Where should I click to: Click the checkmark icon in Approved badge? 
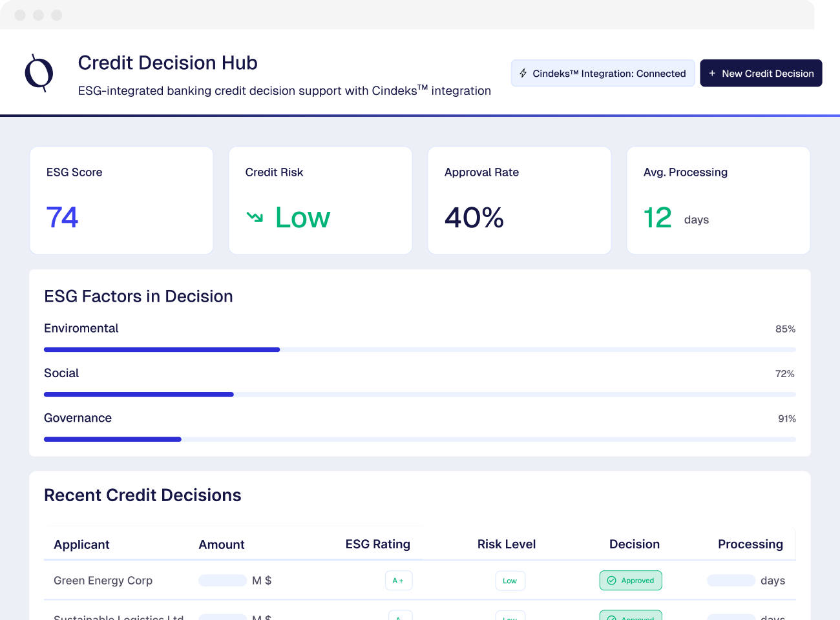pos(611,581)
